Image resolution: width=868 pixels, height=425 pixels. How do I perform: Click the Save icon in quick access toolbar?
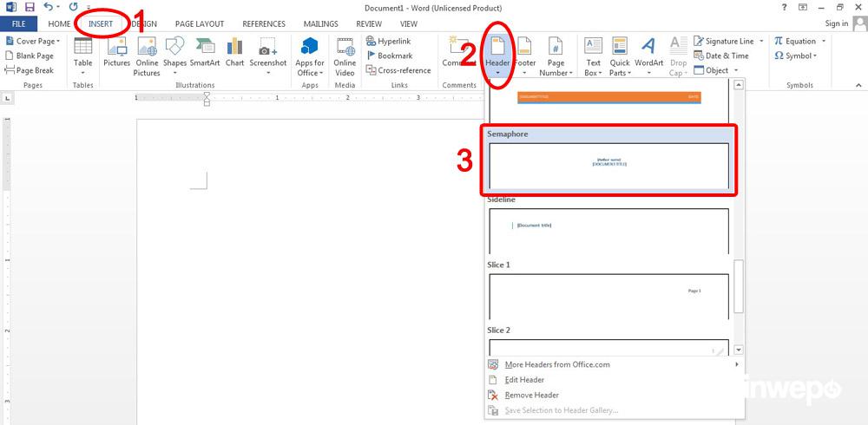click(30, 7)
